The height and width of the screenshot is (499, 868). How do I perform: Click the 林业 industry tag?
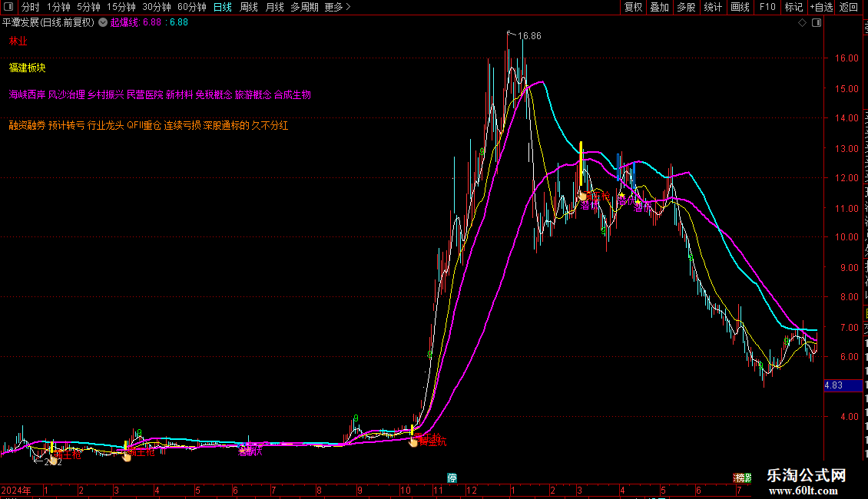(x=18, y=41)
